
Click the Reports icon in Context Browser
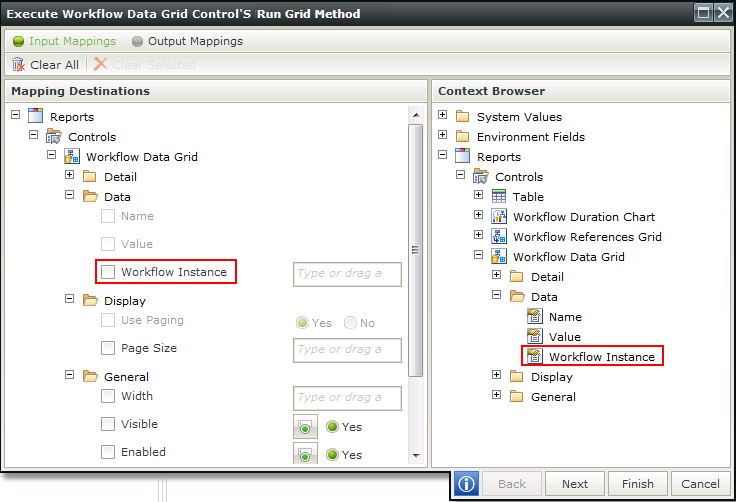(x=462, y=156)
